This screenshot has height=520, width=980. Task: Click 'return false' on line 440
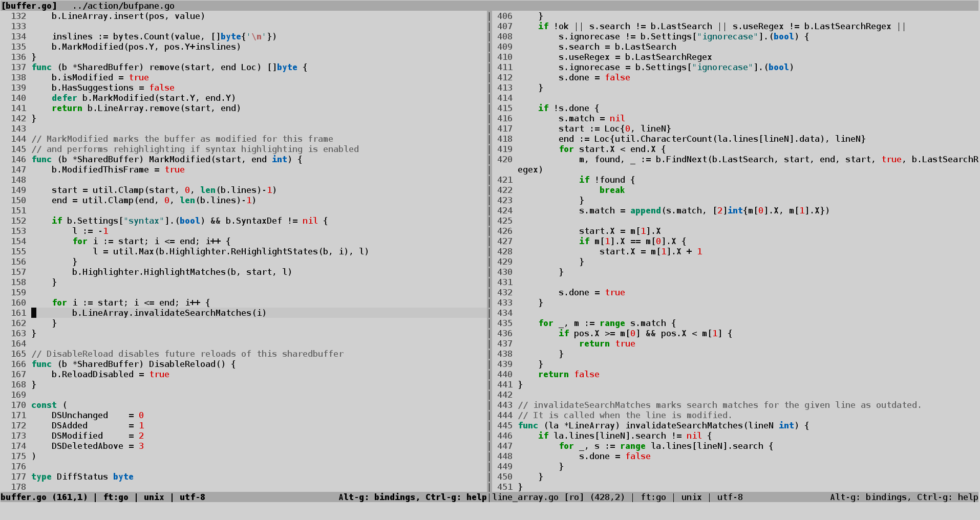click(x=568, y=374)
